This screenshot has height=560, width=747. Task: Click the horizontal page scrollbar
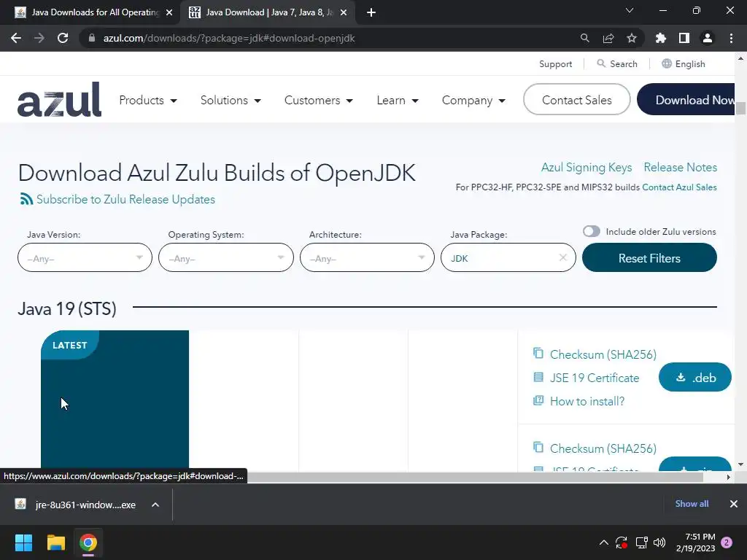[x=476, y=477]
